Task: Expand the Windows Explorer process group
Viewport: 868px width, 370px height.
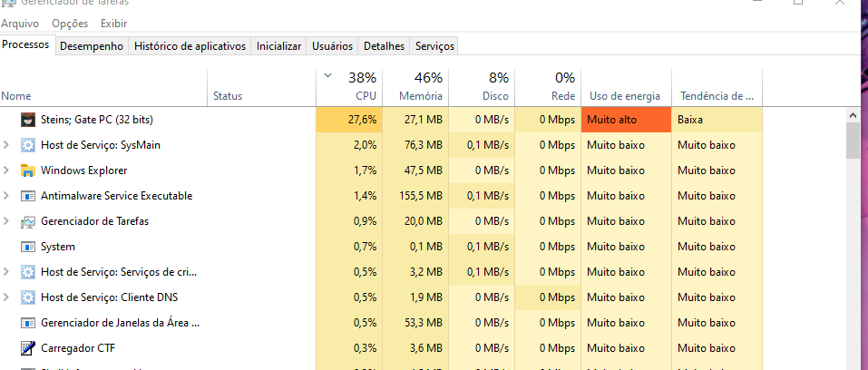Action: 6,170
